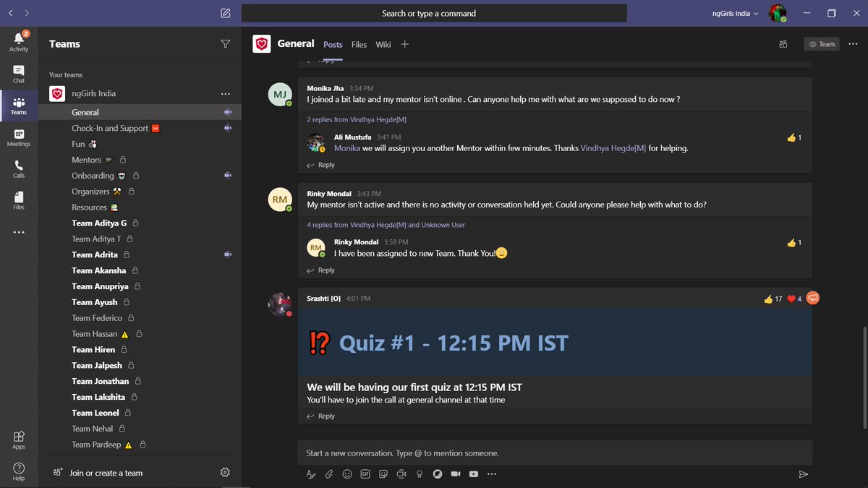Open the Check-In and Support channel

point(140,128)
